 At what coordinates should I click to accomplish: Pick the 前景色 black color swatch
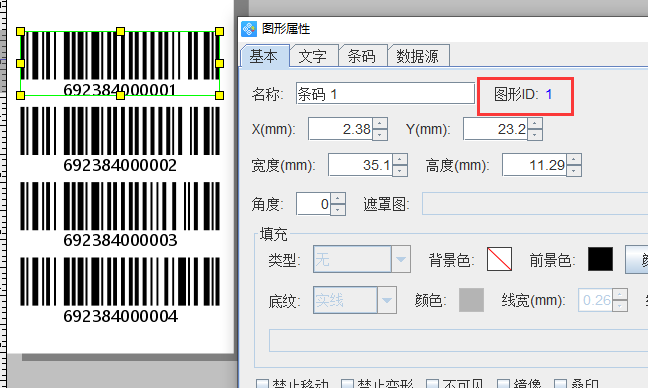[x=600, y=259]
